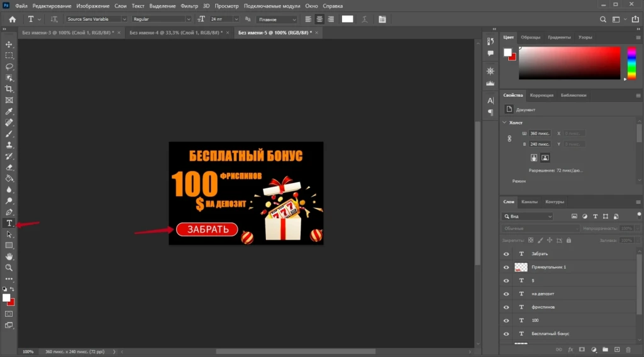
Task: Select the Eraser tool
Action: click(9, 167)
